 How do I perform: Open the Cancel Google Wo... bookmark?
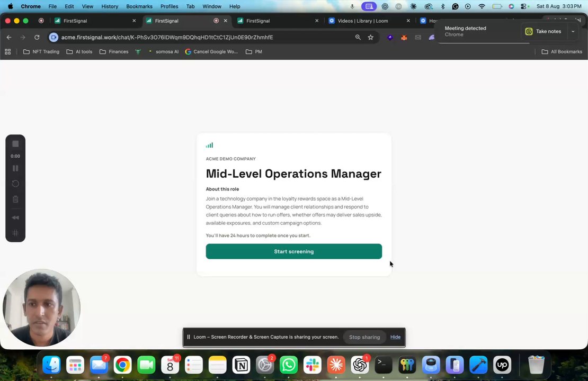[x=211, y=52]
